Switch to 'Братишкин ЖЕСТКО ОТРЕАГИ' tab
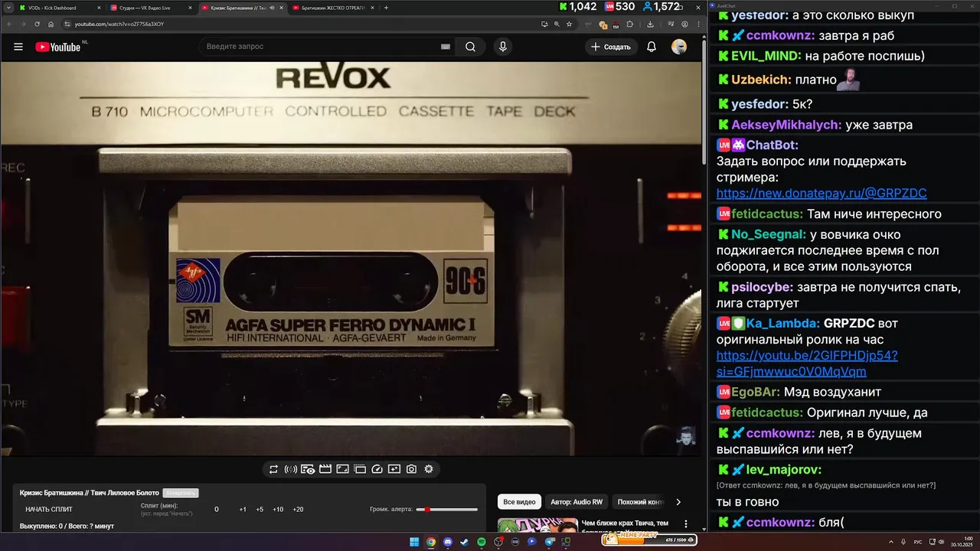980x551 pixels. click(333, 8)
